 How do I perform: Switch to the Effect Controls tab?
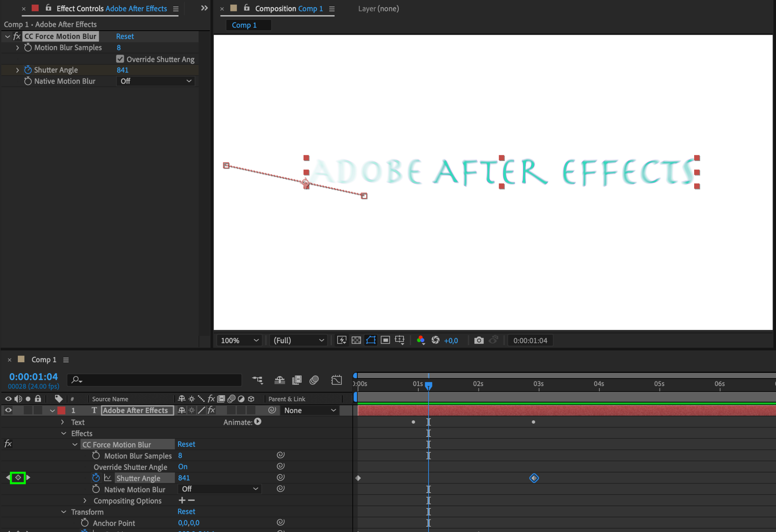pos(112,8)
